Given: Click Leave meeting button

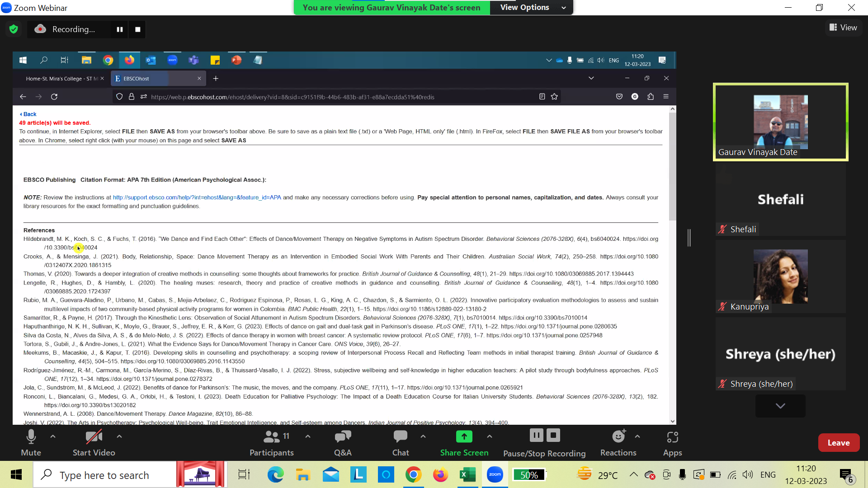Looking at the screenshot, I should click(839, 443).
